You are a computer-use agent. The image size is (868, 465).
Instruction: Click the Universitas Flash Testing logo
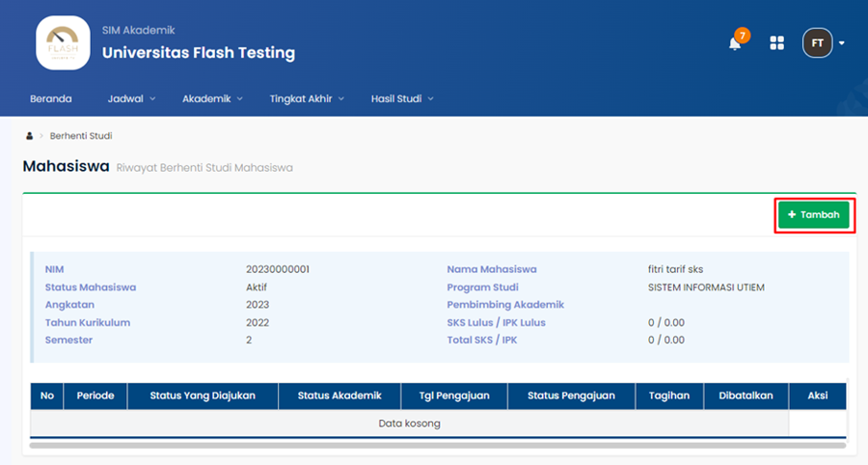(63, 43)
